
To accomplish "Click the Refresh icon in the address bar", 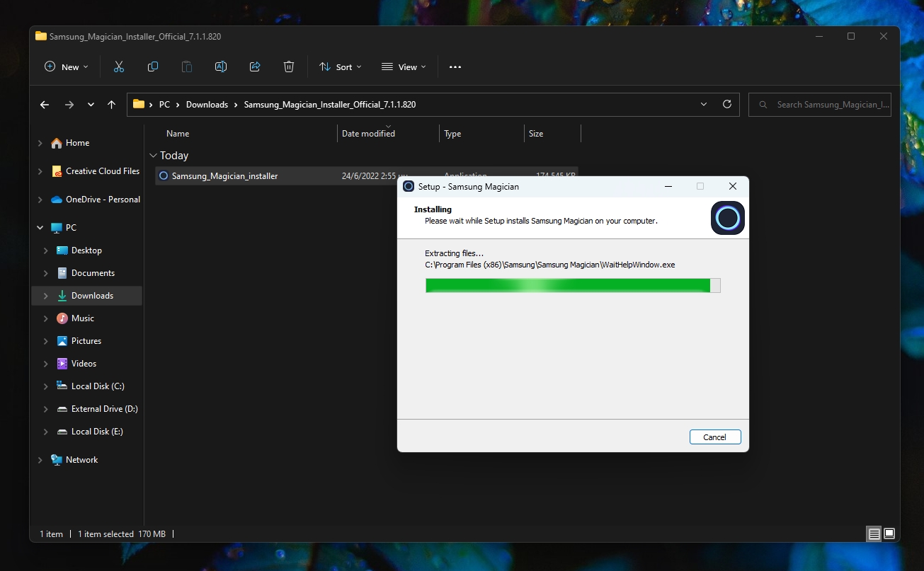I will coord(726,104).
